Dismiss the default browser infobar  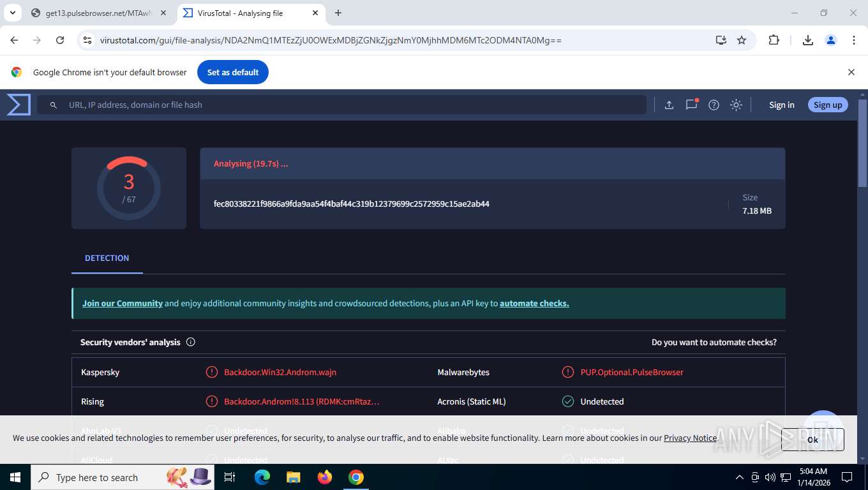click(851, 72)
